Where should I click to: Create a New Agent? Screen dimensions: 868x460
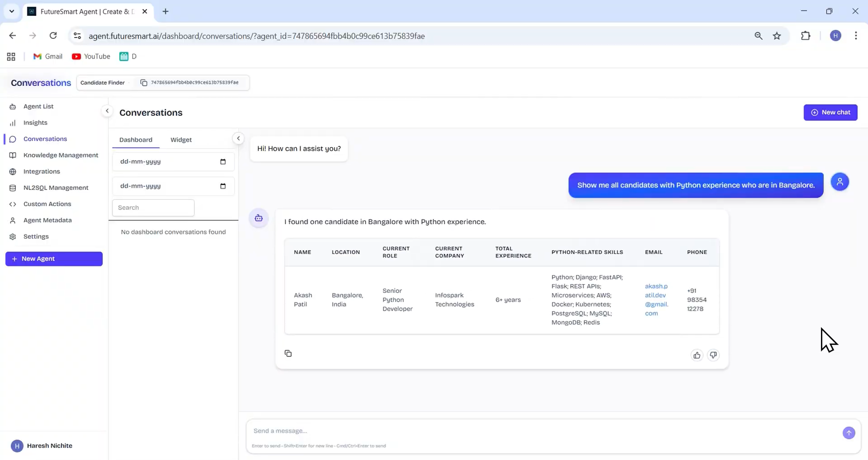tap(54, 259)
